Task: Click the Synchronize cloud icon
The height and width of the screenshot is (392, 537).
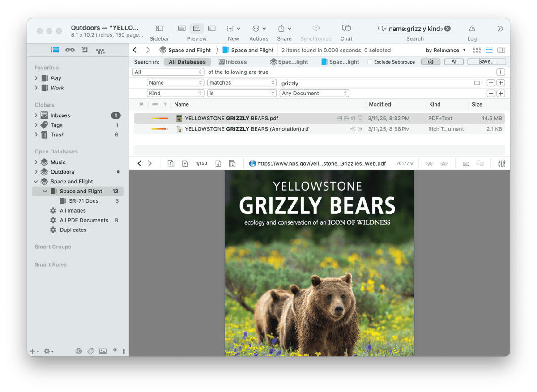Action: click(316, 28)
